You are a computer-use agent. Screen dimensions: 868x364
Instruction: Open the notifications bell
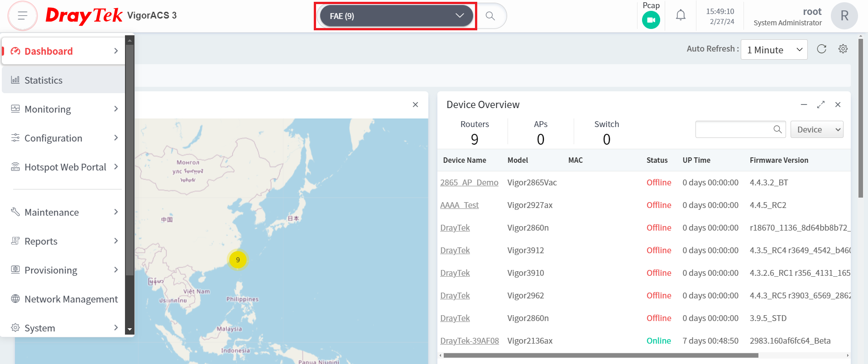click(681, 15)
